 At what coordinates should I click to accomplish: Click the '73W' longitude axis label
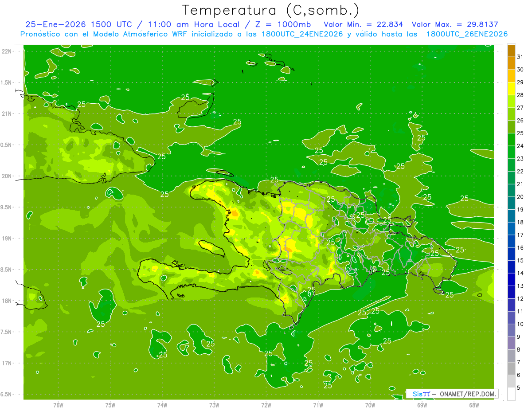point(214,405)
